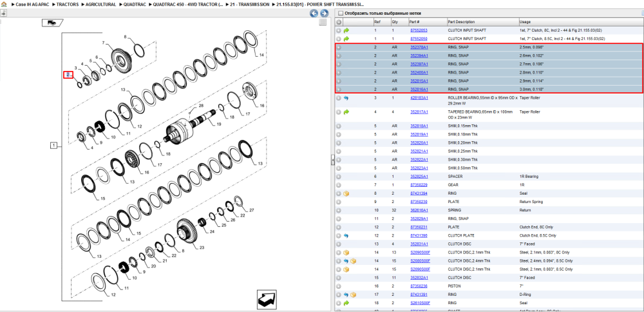The image size is (644, 312).
Task: Click plus icon for snap ring 352378A1
Action: pos(339,47)
